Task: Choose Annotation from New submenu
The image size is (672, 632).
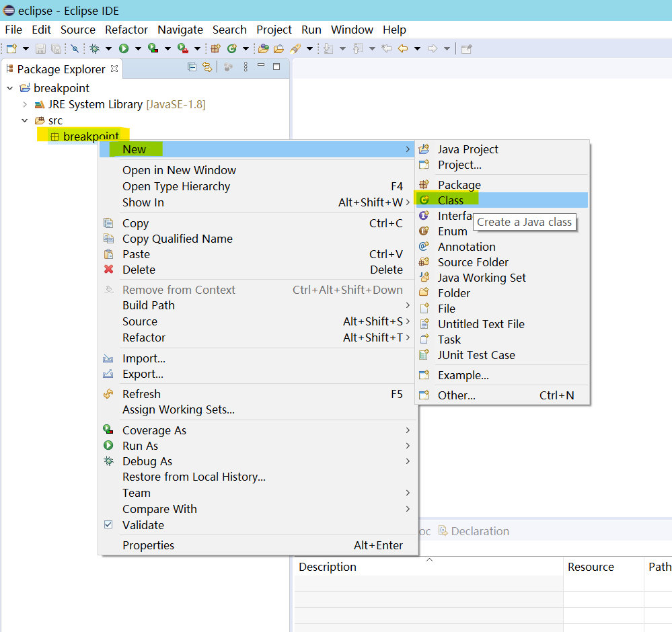Action: click(x=502, y=247)
